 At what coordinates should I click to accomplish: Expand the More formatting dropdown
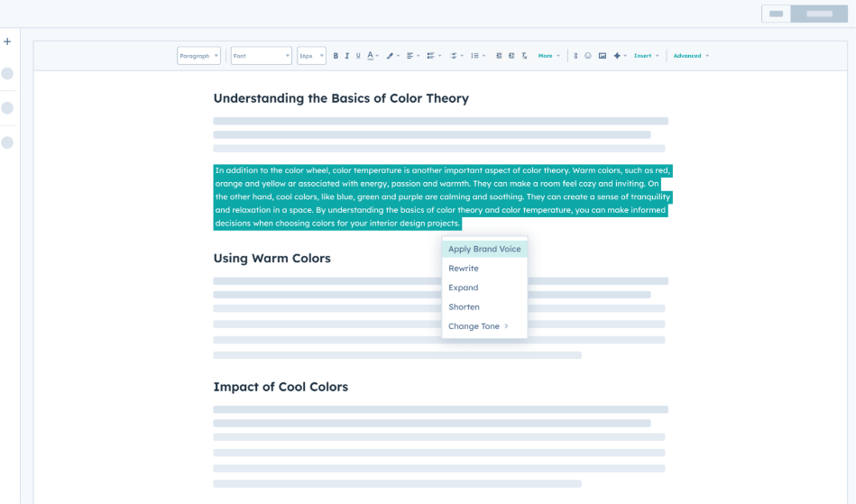(548, 56)
